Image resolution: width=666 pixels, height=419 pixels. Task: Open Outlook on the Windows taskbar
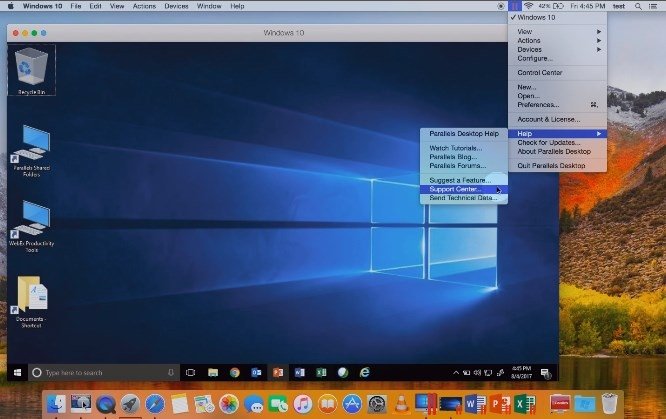256,373
